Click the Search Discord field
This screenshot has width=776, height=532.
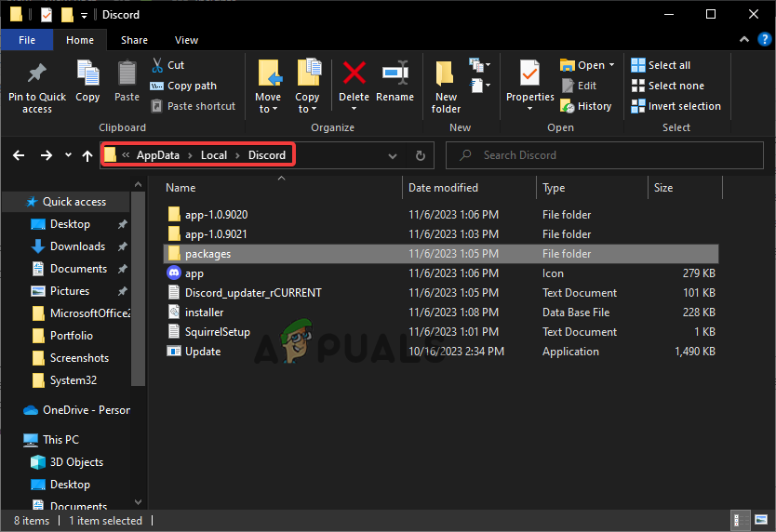coord(605,155)
